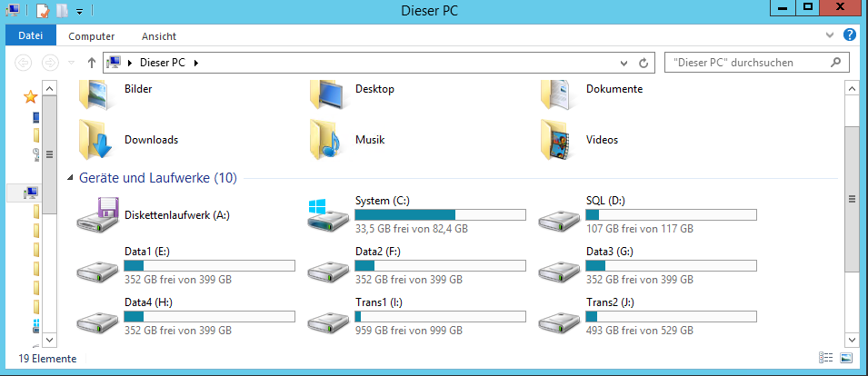This screenshot has height=376, width=868.
Task: Select the Data1 (E:) drive icon
Action: point(97,272)
